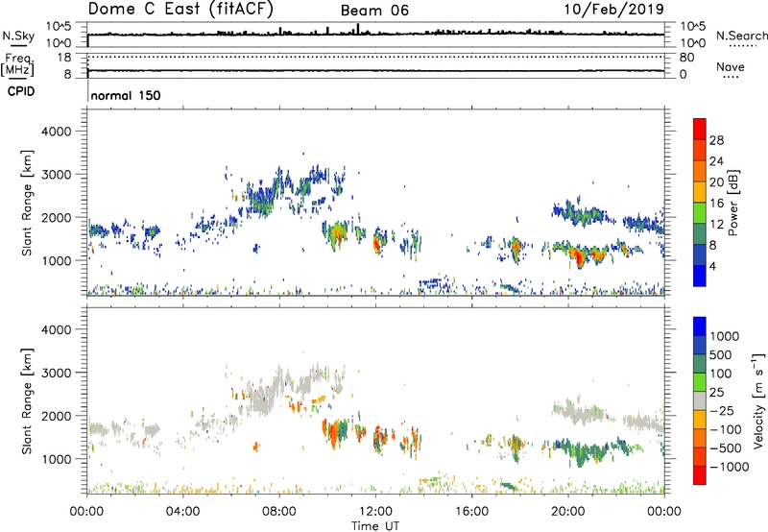
Task: Click the gray velocity echo cluster near 07:30 UT
Action: (x=262, y=399)
